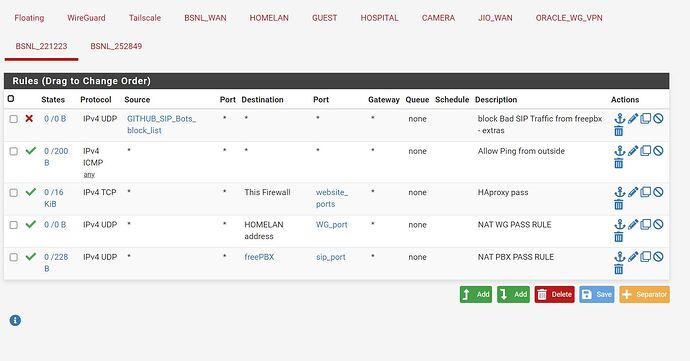Switch to the Floating tab
Screen dimensions: 690x361
pyautogui.click(x=29, y=18)
